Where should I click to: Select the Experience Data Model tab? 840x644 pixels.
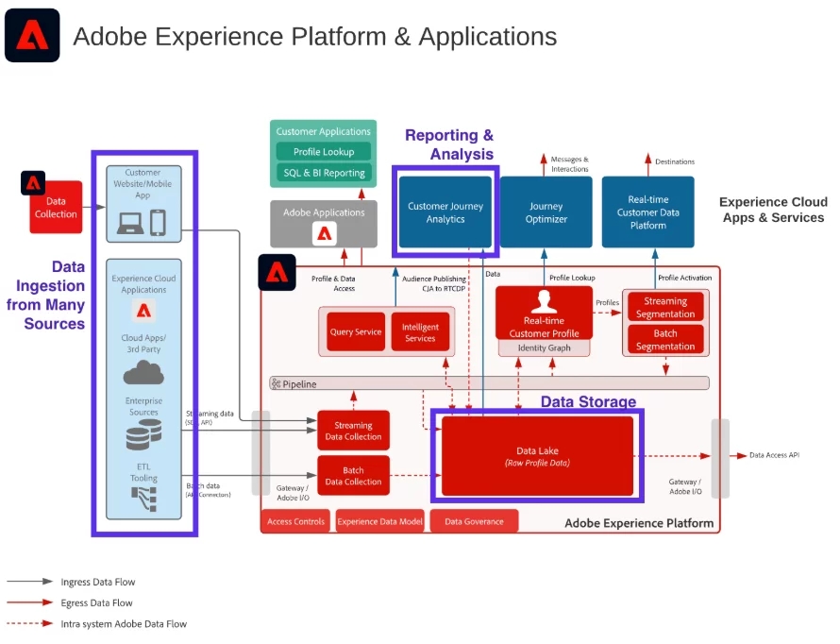[x=379, y=521]
